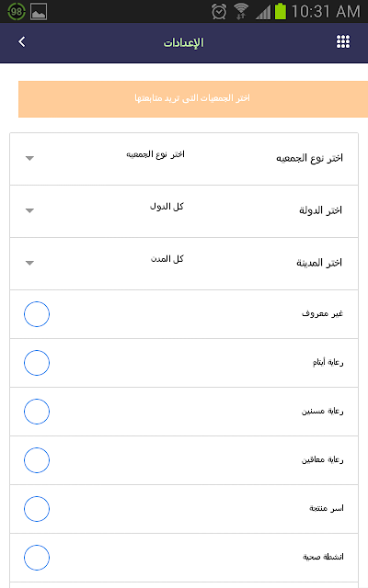Tap the alarm clock status icon
Viewport: 368px width, 588px height.
[x=219, y=11]
